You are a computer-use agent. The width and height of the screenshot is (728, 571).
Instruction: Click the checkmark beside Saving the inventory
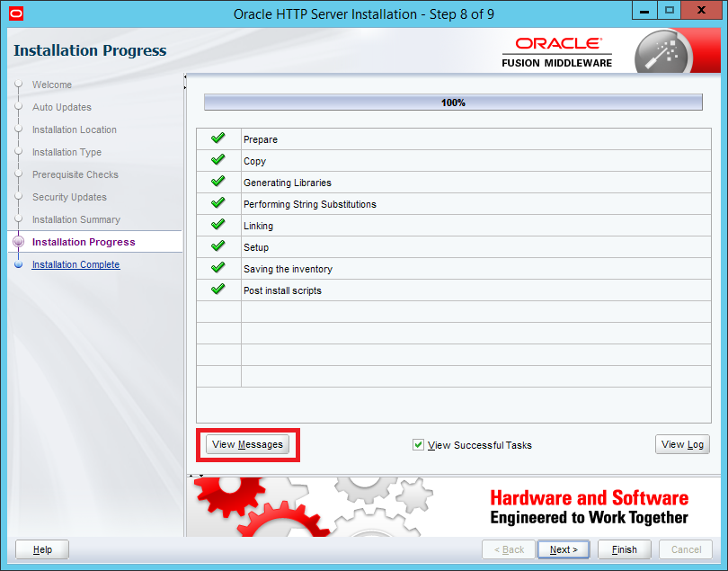click(x=218, y=268)
